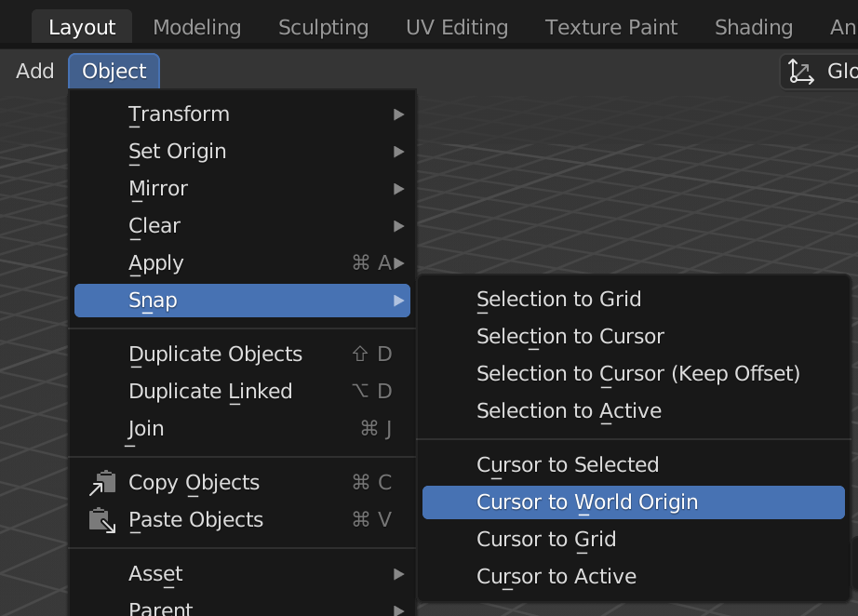Expand the Set Origin submenu arrow

[399, 152]
